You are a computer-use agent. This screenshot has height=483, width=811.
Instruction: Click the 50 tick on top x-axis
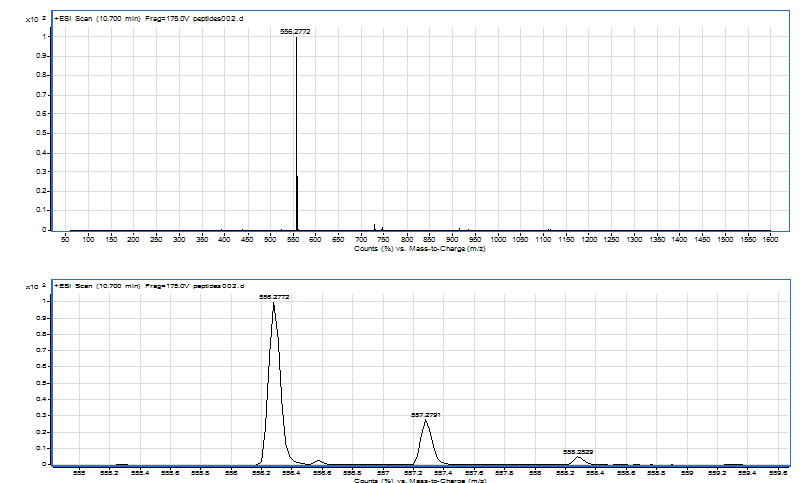coord(65,239)
